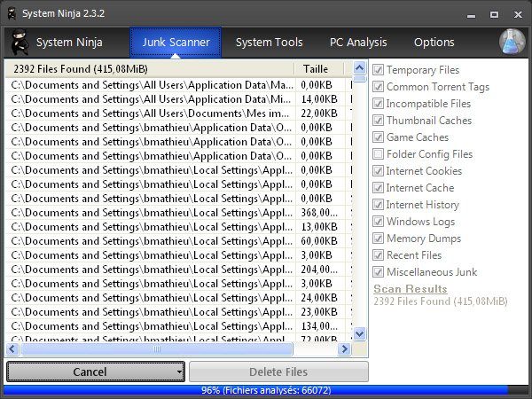The width and height of the screenshot is (532, 399).
Task: Click the 14,00KB size cell
Action: [319, 99]
